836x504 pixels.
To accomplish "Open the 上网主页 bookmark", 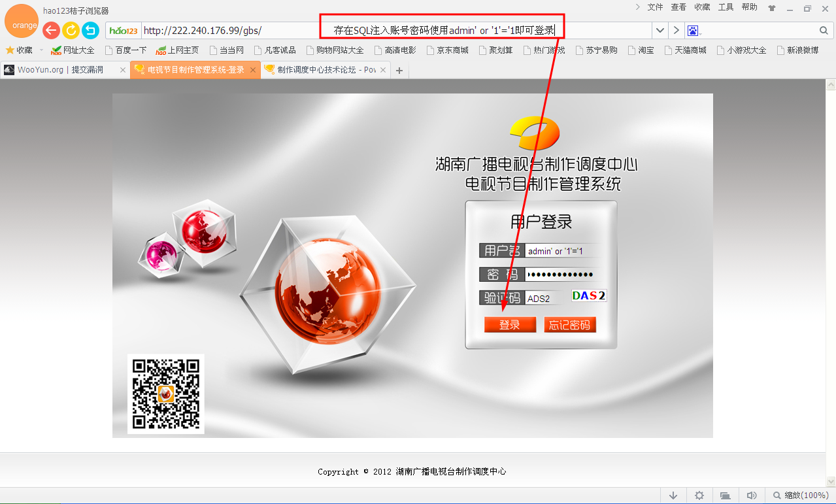I will pyautogui.click(x=177, y=50).
